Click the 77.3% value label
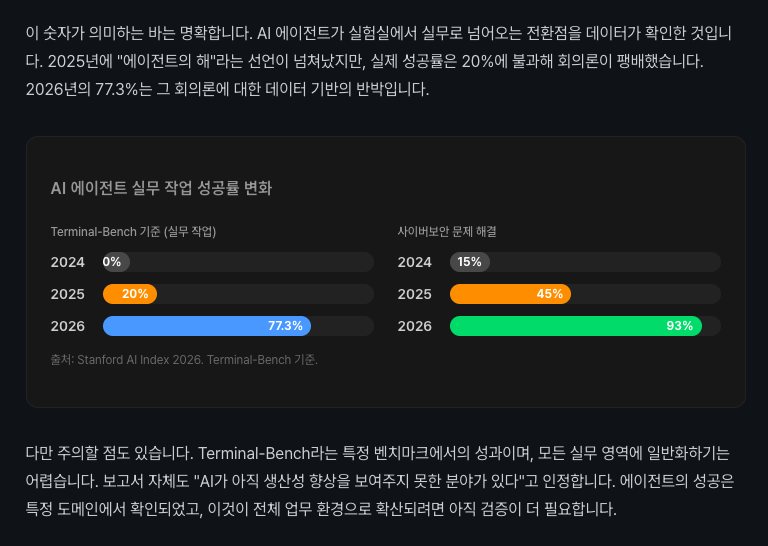This screenshot has height=546, width=768. tap(285, 326)
